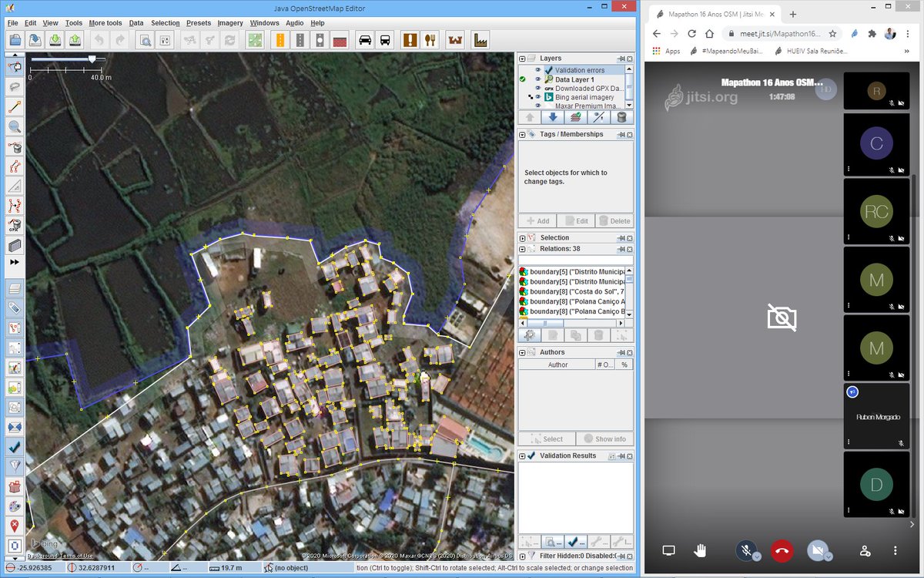Click the Select button in Authors panel
This screenshot has height=578, width=924.
(x=547, y=439)
